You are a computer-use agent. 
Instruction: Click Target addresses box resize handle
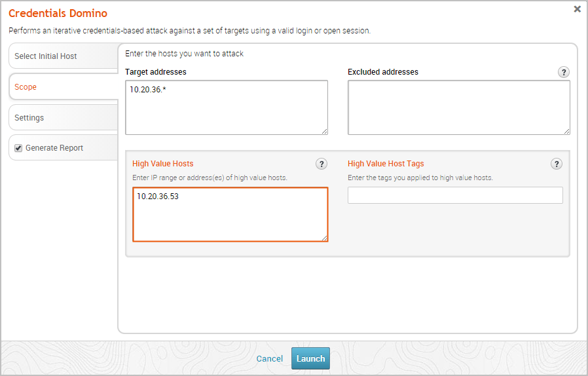click(324, 131)
